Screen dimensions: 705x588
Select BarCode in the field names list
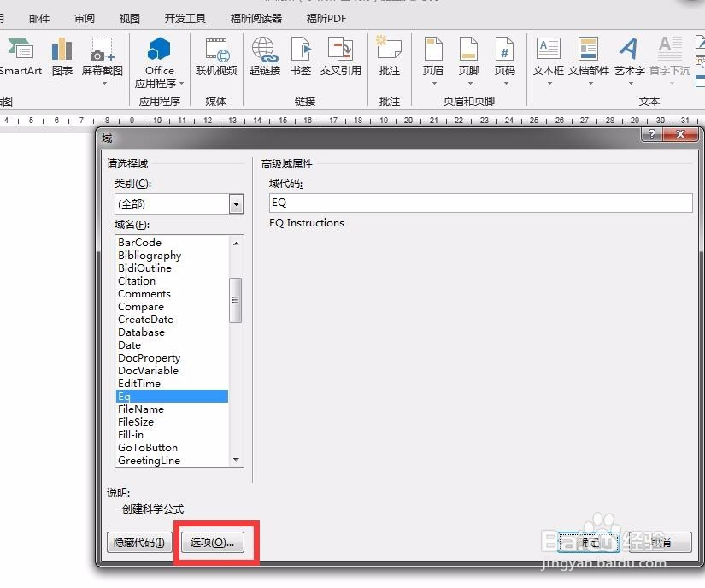coord(140,243)
